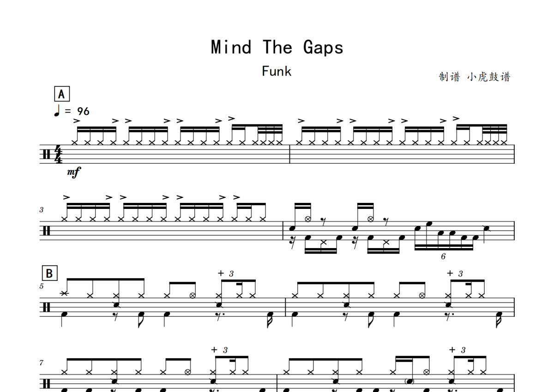
Task: Select the percussion clef on first staff
Action: (x=46, y=154)
